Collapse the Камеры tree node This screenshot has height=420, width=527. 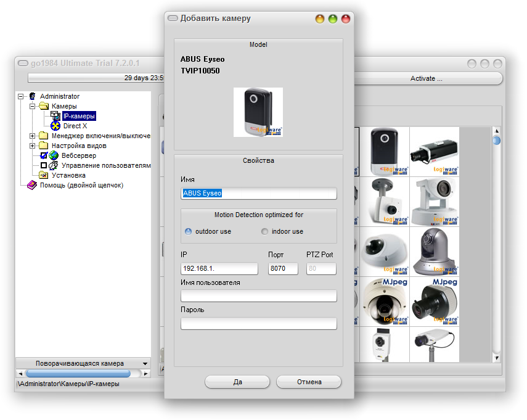click(32, 106)
